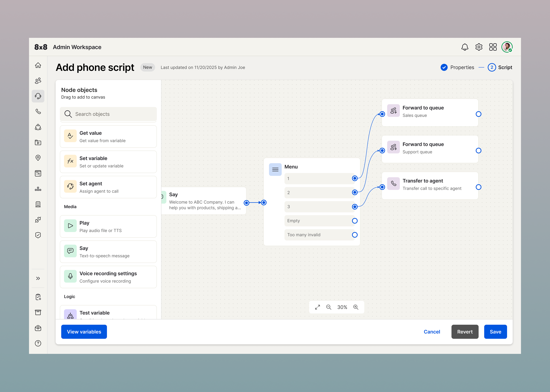Screen dimensions: 550x392
Task: Click the View variables button
Action: coord(84,332)
